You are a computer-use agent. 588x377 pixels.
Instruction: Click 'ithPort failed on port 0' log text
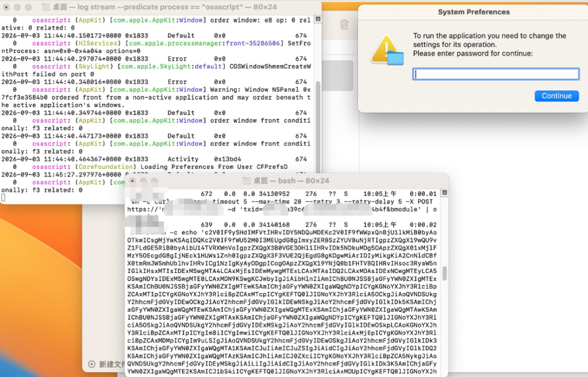[47, 74]
